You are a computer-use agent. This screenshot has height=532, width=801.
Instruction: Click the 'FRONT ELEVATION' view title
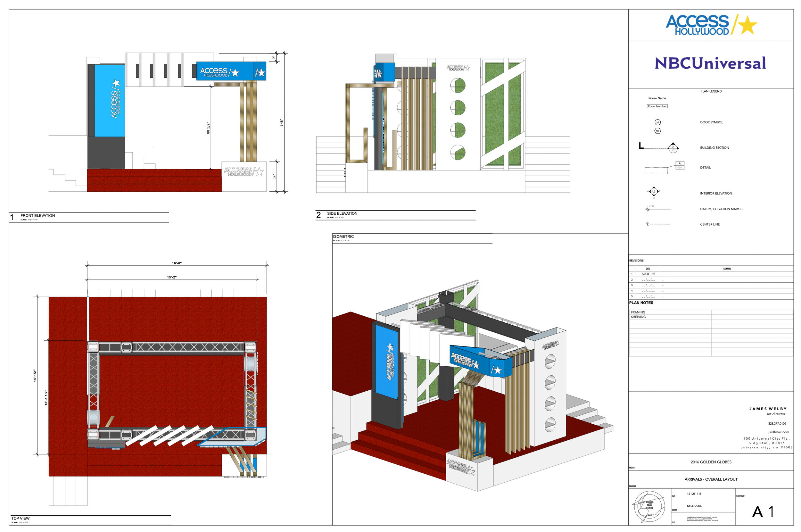(37, 215)
